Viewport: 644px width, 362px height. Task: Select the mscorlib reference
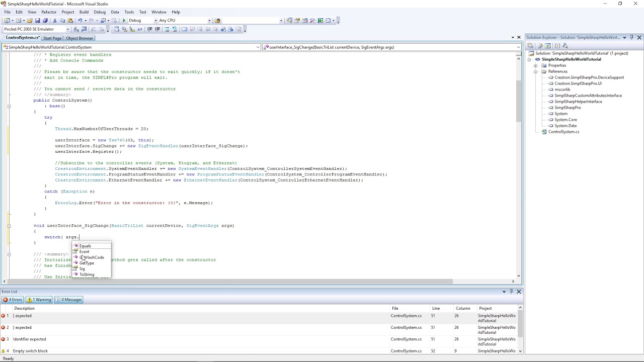click(562, 89)
